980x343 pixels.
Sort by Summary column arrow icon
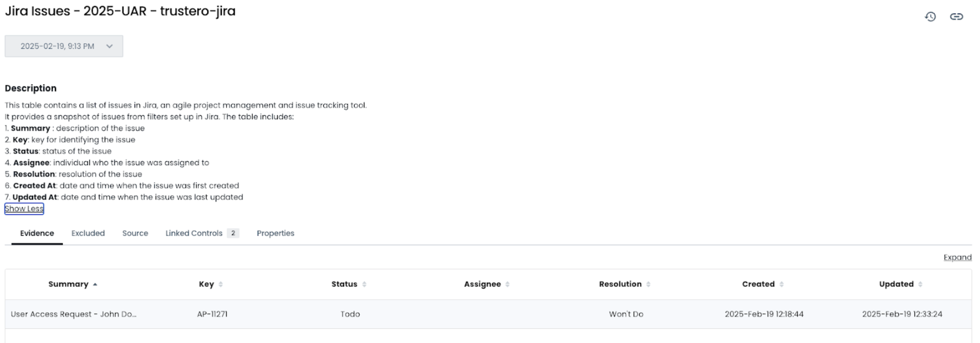coord(95,284)
